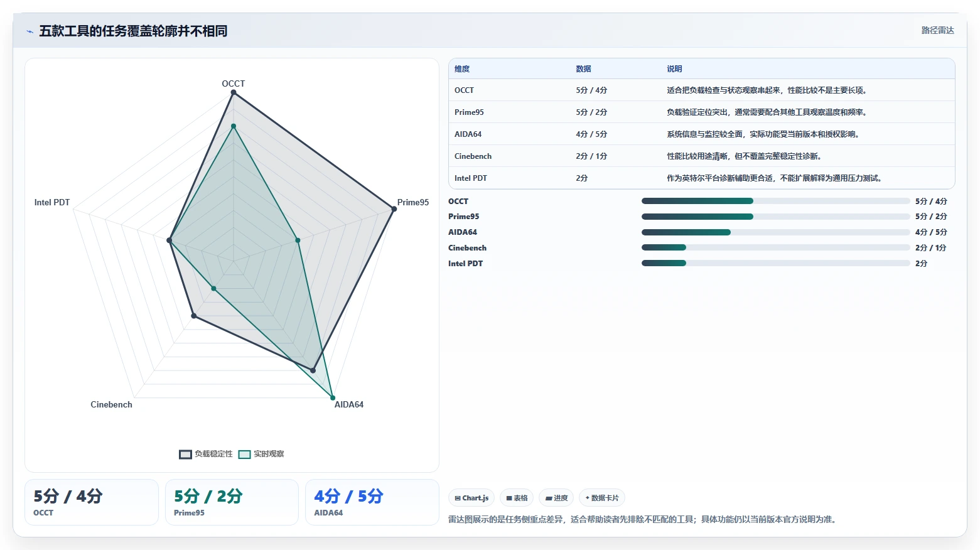The height and width of the screenshot is (550, 980).
Task: Click the AIDA64 label in progress list
Action: pyautogui.click(x=462, y=232)
